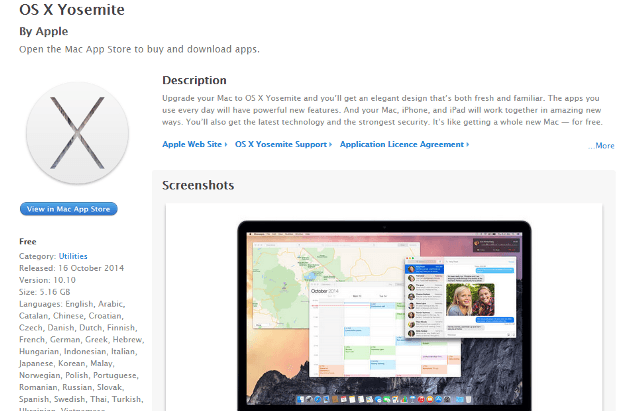The width and height of the screenshot is (640, 411).
Task: Click the Description heading
Action: pos(194,80)
